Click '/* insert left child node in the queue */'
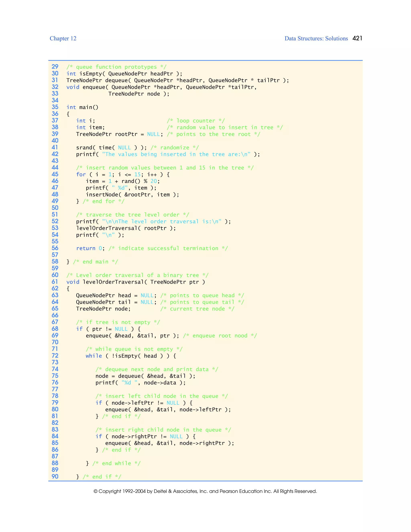This screenshot has height=532, width=411. click(162, 396)
